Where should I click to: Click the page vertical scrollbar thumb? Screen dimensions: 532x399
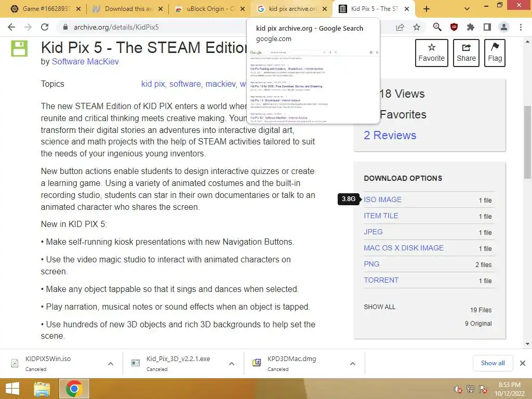(527, 142)
